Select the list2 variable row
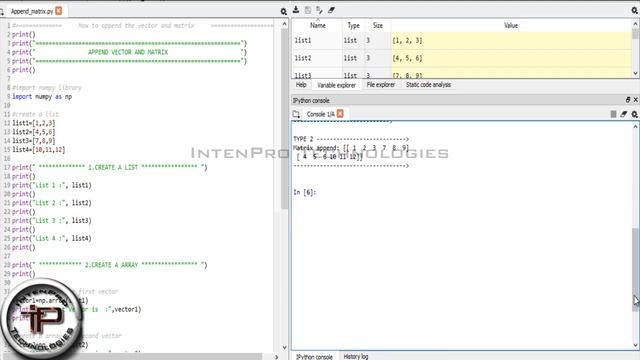The image size is (640, 360). pos(462,58)
